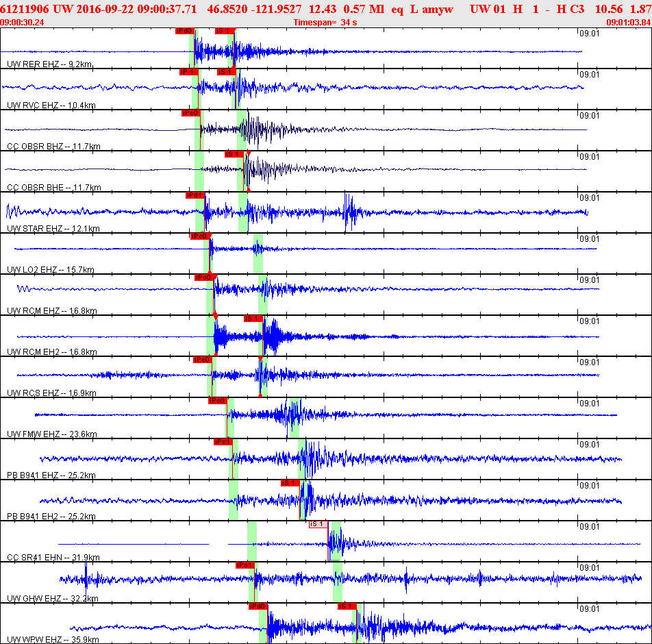The width and height of the screenshot is (652, 644).
Task: Click the iPc0 pick flag on UW FMW EHZ
Action: click(x=217, y=401)
